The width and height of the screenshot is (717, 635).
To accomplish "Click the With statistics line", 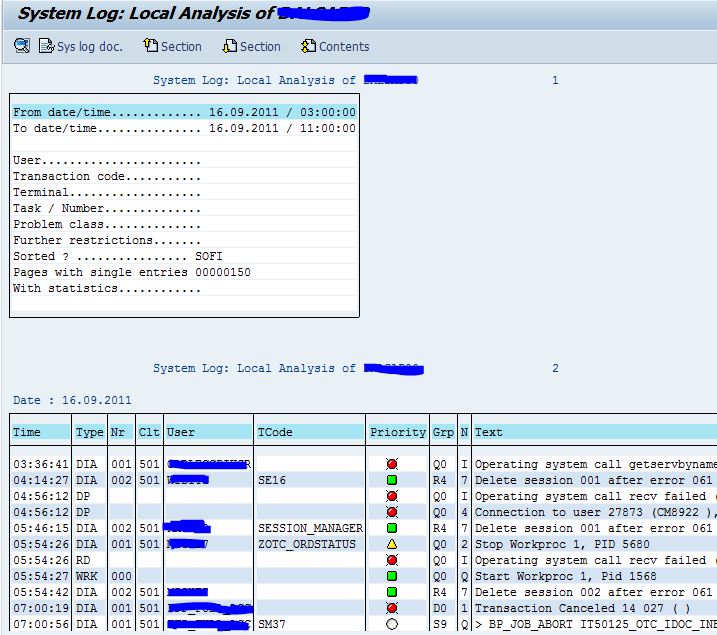I will (184, 288).
